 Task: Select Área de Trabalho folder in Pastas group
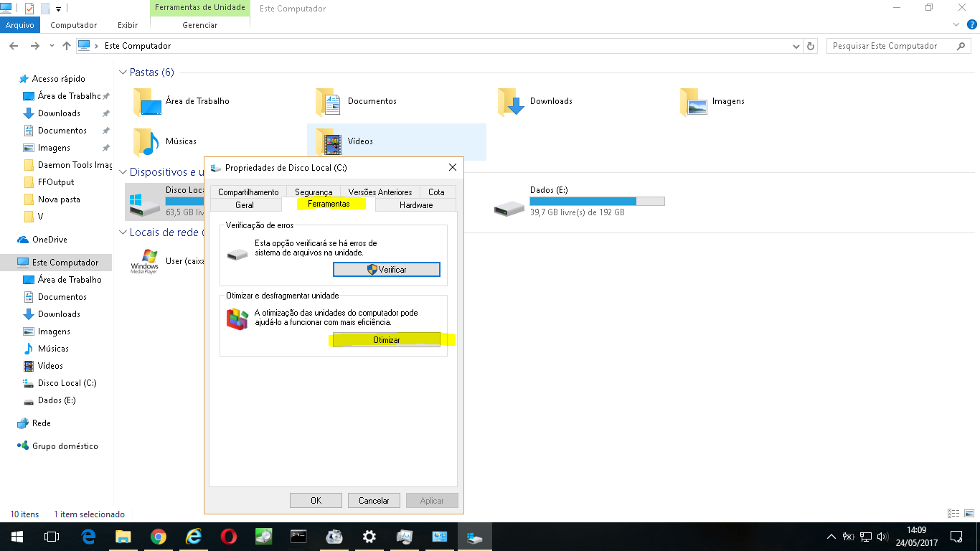[146, 102]
